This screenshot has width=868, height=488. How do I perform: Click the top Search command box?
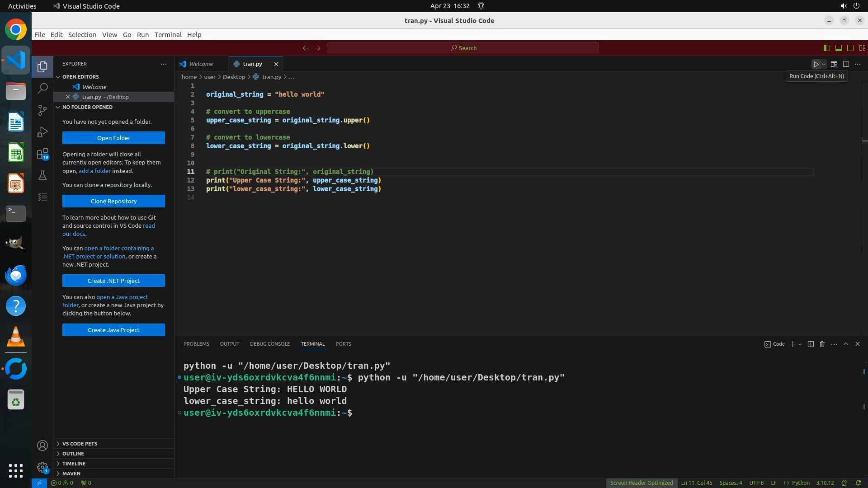point(463,48)
